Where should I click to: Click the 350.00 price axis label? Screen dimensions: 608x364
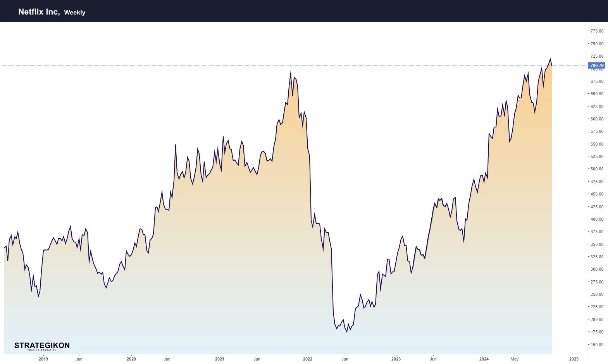tap(597, 244)
